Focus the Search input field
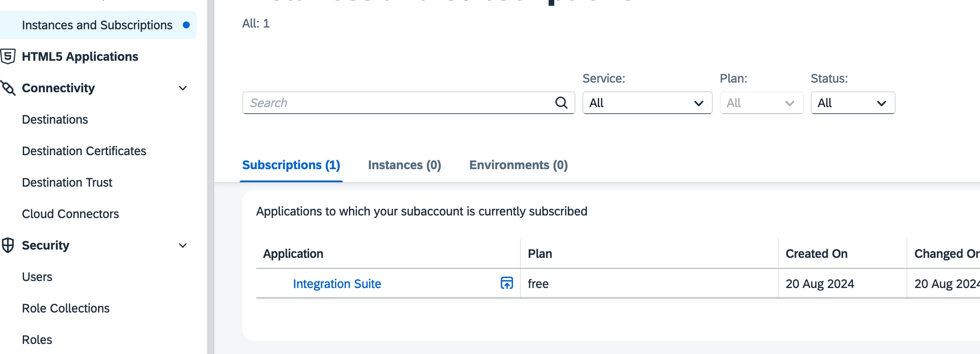The width and height of the screenshot is (980, 354). click(x=408, y=103)
